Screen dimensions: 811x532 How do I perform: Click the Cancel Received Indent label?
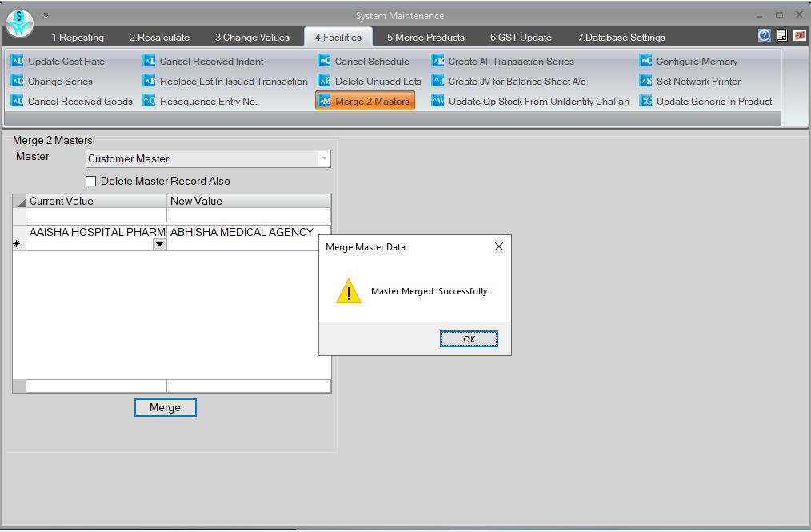(211, 61)
